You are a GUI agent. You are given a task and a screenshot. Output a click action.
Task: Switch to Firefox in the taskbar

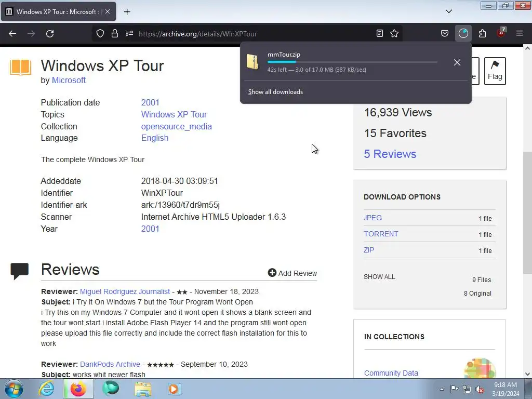point(78,389)
